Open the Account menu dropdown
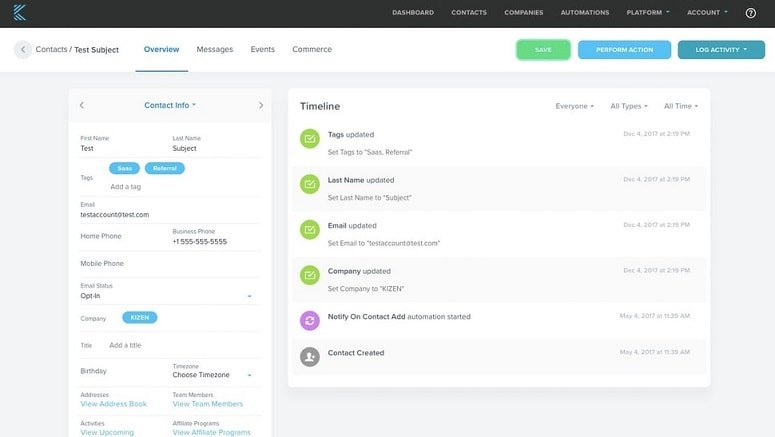775x437 pixels. [x=707, y=12]
